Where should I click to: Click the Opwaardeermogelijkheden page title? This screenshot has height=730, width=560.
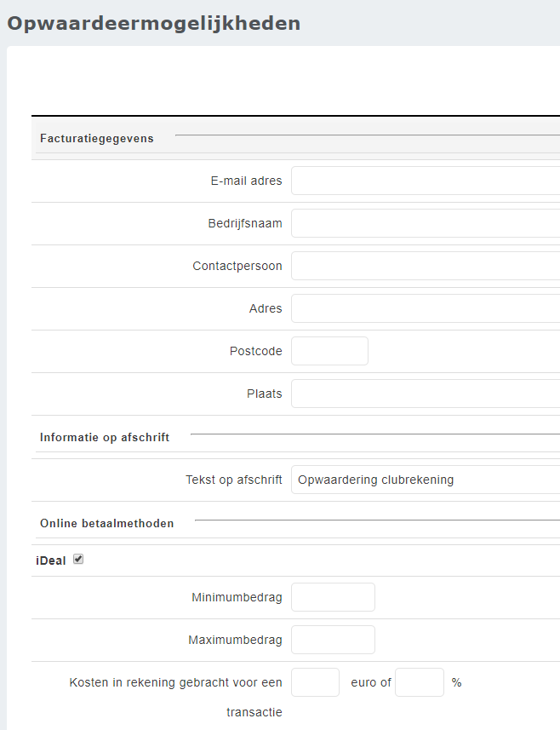(154, 23)
